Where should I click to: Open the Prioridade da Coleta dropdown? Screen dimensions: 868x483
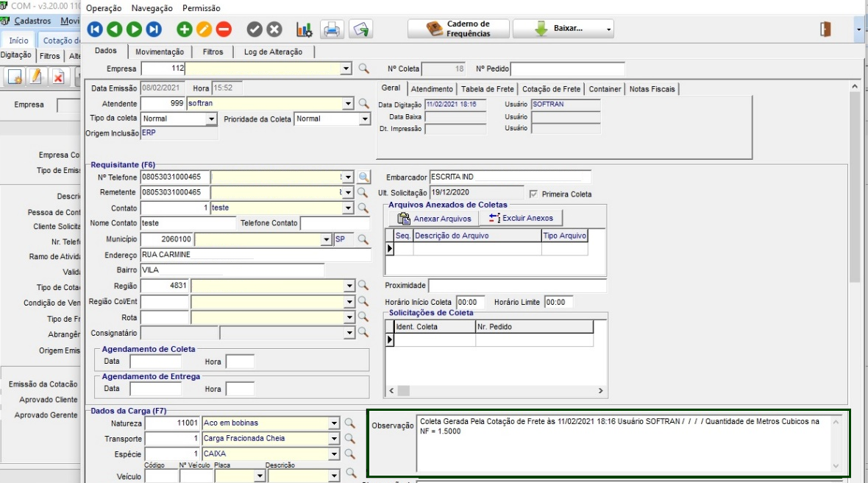pyautogui.click(x=364, y=119)
